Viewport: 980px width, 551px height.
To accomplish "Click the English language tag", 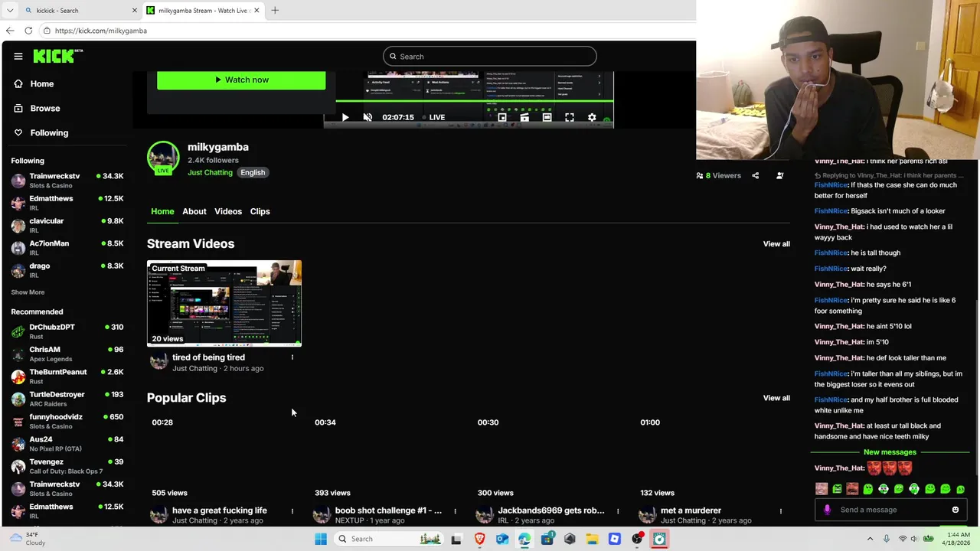I will click(253, 172).
